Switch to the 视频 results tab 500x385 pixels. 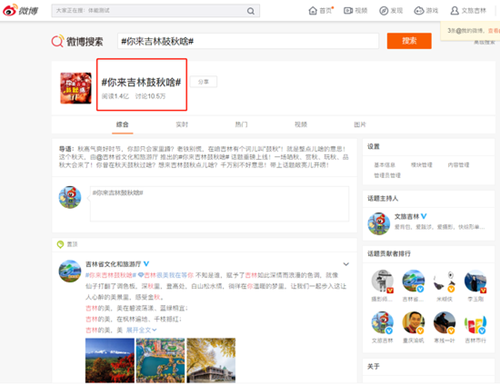click(301, 124)
